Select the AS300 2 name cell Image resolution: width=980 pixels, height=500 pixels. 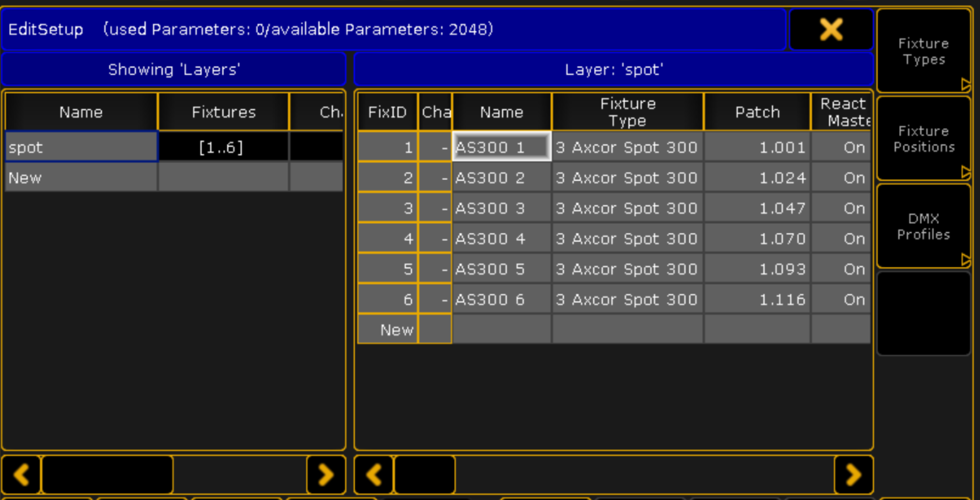502,178
